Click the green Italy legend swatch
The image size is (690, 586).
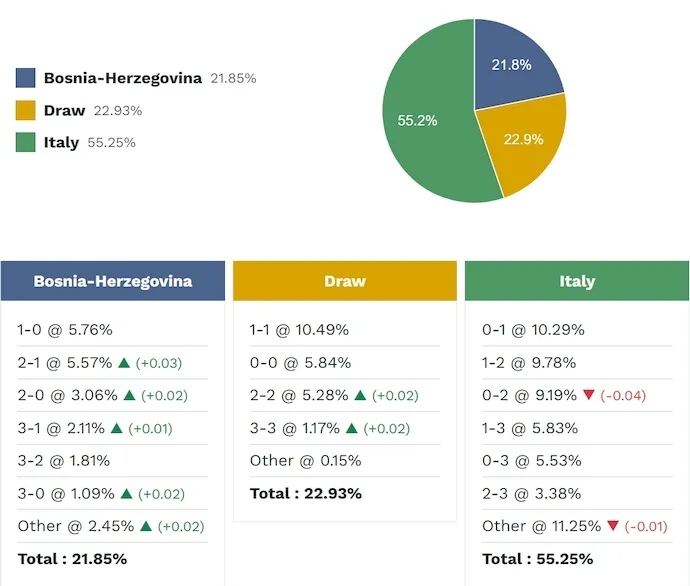(26, 142)
